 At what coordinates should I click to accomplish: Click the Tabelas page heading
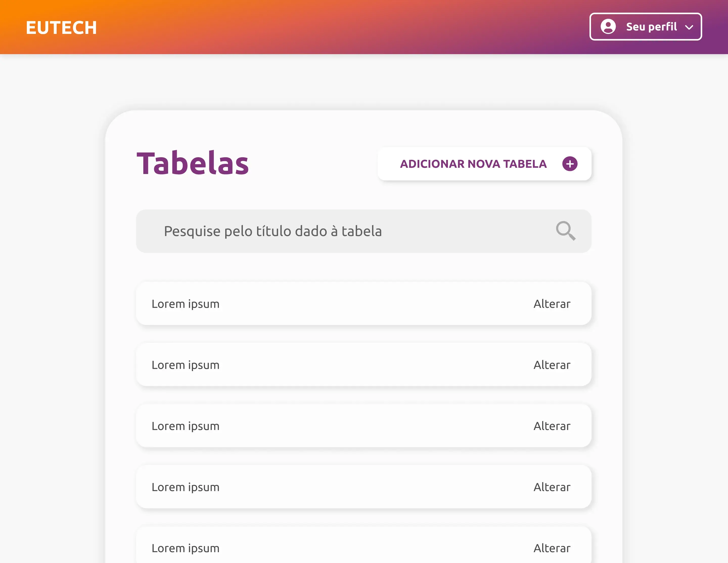pyautogui.click(x=193, y=163)
